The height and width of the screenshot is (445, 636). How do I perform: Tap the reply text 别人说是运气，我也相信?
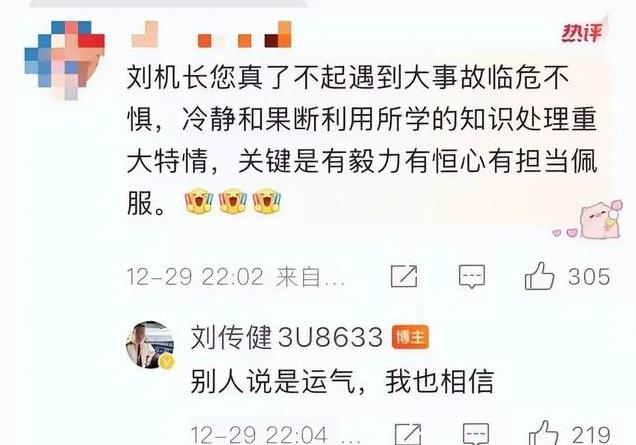[342, 381]
